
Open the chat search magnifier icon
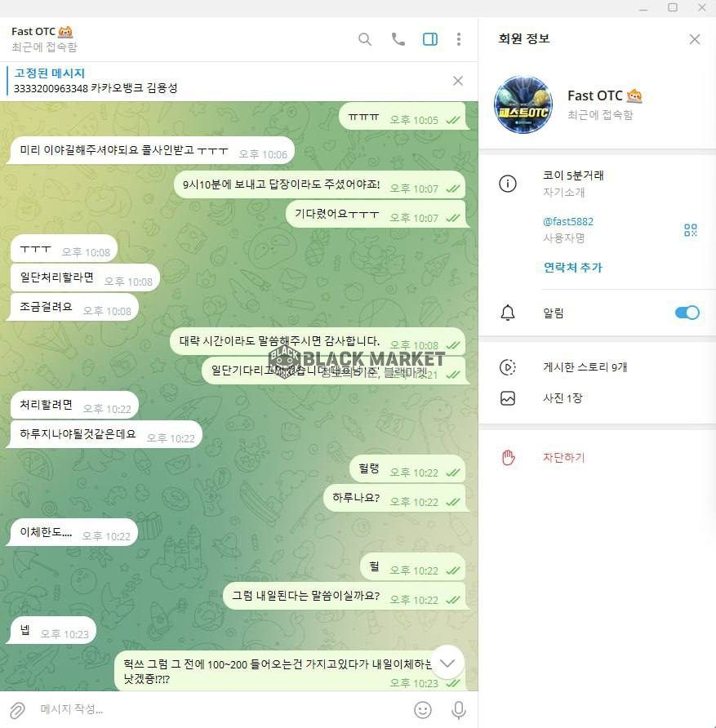(x=365, y=39)
